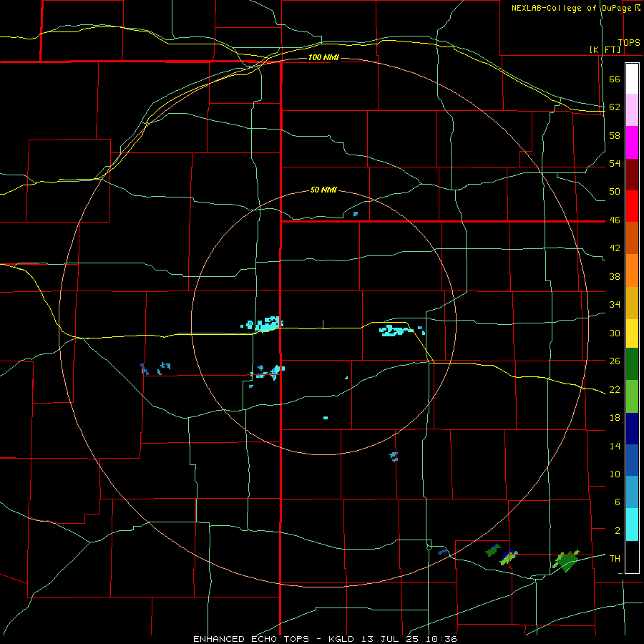Click the 38 legend value
644x644 pixels.
pos(615,276)
